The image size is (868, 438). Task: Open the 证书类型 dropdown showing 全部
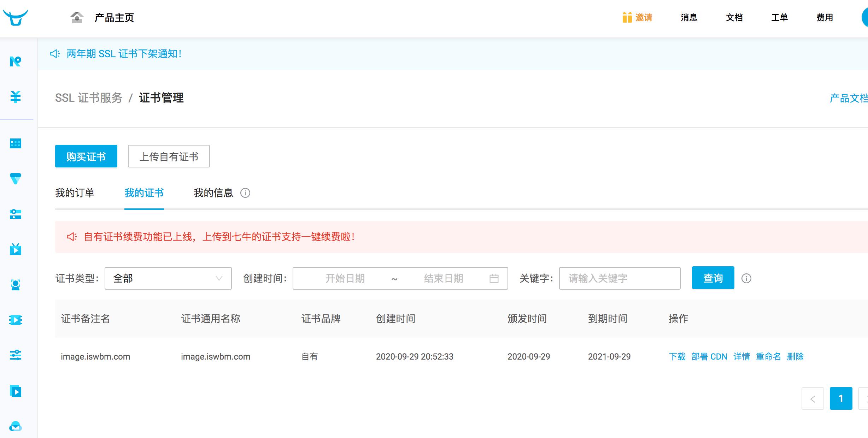[168, 278]
